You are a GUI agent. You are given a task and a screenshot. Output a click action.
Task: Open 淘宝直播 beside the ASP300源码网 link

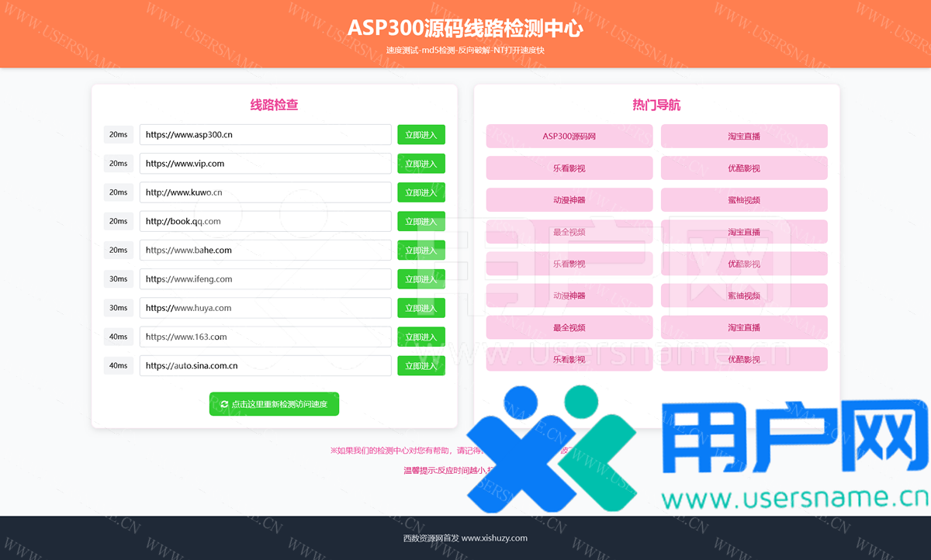click(x=743, y=137)
